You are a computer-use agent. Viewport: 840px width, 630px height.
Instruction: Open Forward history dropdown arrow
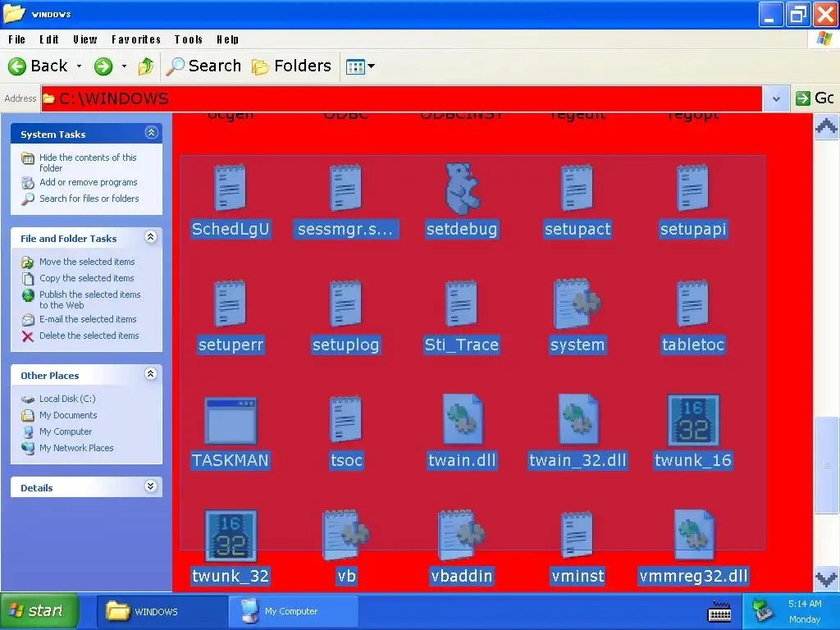coord(125,66)
